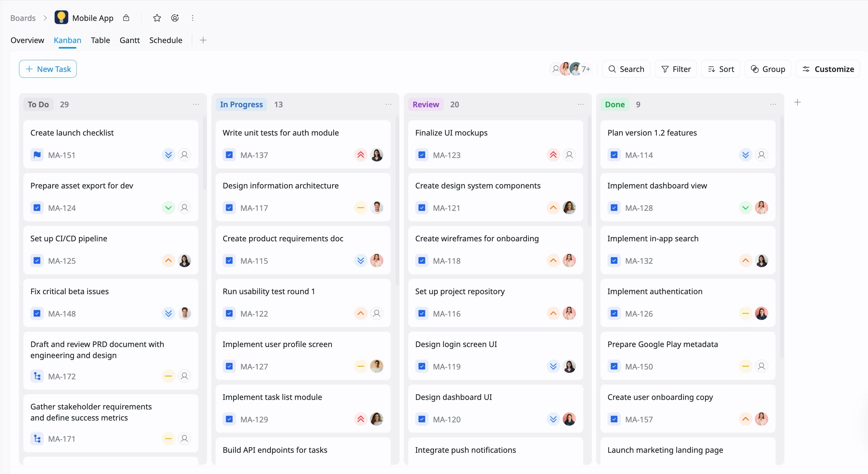Click the unassigned avatar on MA-151
The width and height of the screenshot is (868, 474).
184,155
